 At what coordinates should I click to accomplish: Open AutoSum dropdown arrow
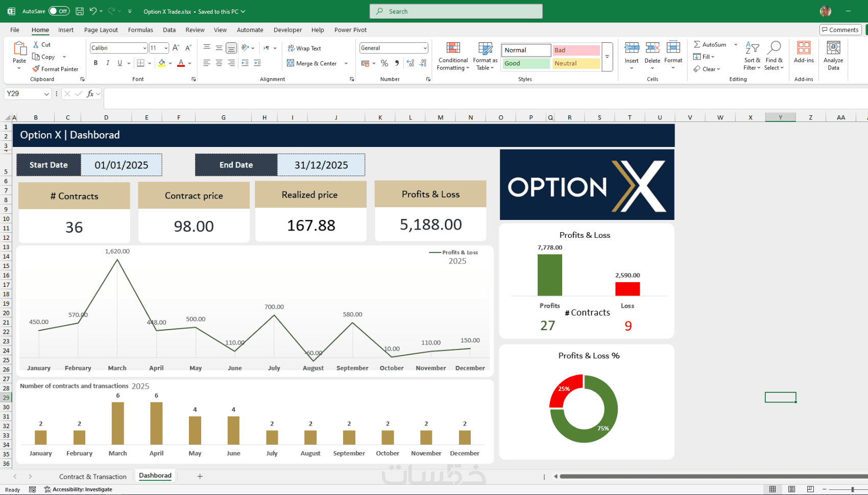click(736, 44)
